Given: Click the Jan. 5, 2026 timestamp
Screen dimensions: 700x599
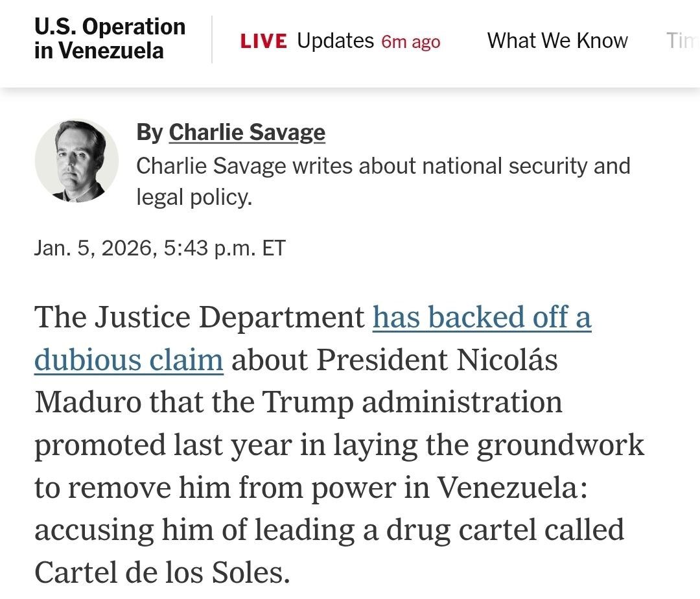Looking at the screenshot, I should click(x=159, y=248).
